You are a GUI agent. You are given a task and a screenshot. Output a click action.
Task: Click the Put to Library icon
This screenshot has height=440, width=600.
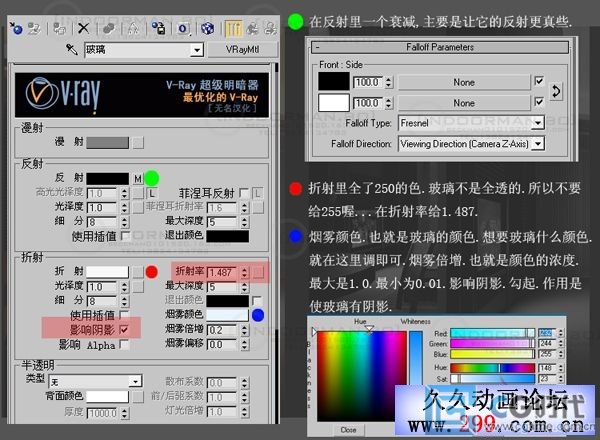(x=158, y=28)
